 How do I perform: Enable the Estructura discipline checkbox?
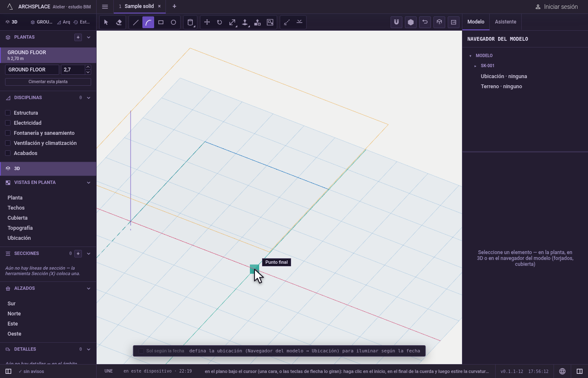8,113
